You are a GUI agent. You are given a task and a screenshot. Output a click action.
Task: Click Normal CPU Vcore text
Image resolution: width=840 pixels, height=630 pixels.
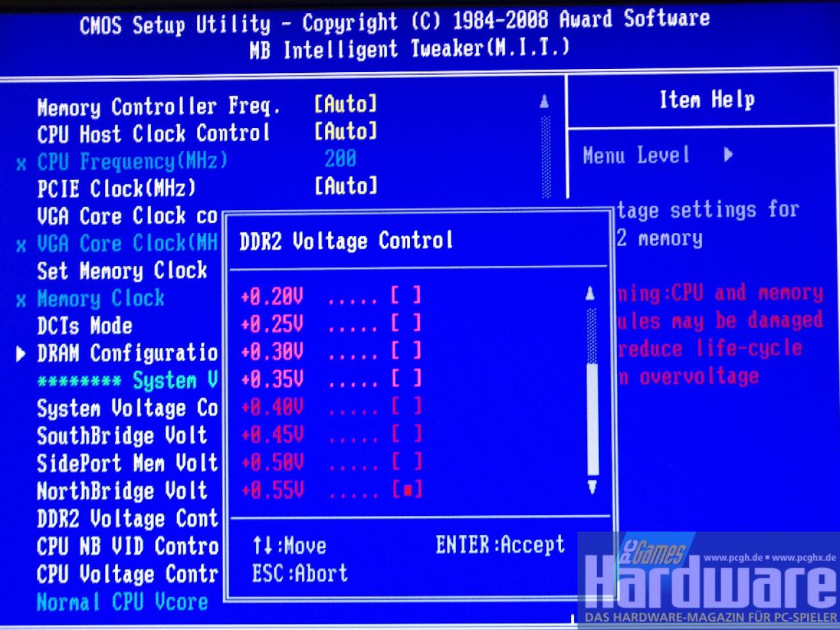pos(122,602)
